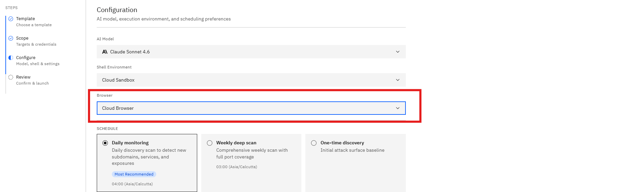This screenshot has width=644, height=192.
Task: Click the Comprehensive weekly scan description text
Action: (x=252, y=153)
